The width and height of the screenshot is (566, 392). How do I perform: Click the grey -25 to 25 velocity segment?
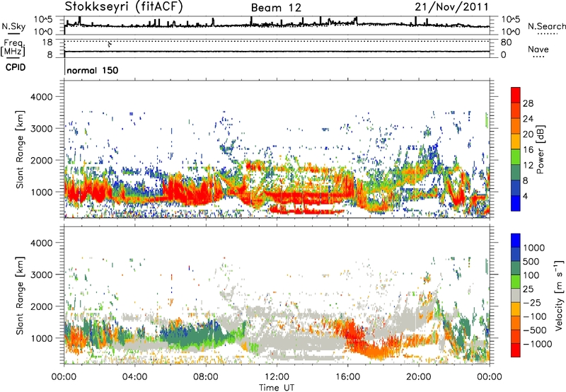tap(516, 296)
